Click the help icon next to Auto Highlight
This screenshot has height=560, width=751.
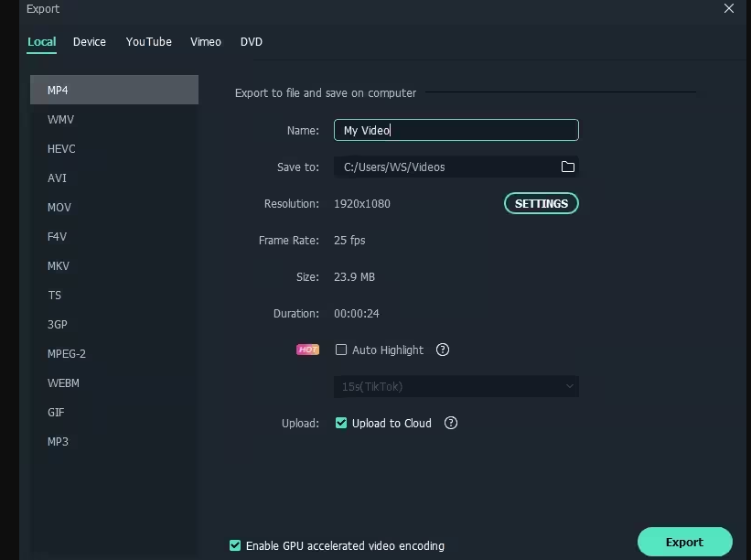(x=443, y=350)
